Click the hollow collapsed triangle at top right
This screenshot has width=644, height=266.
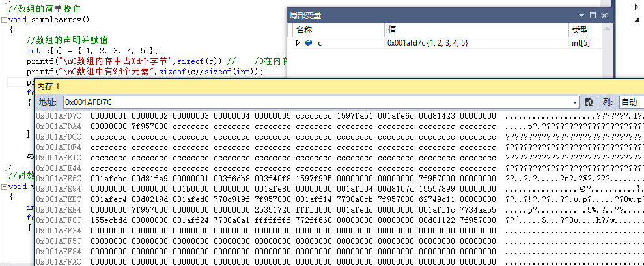click(637, 7)
